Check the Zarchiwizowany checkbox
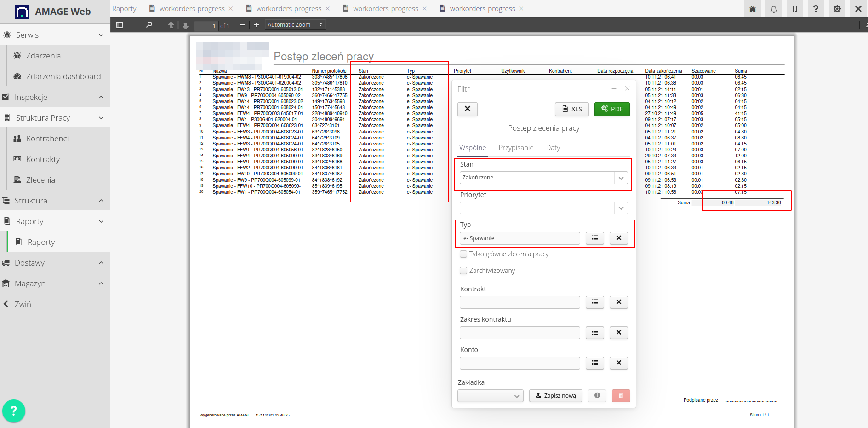 (x=463, y=271)
